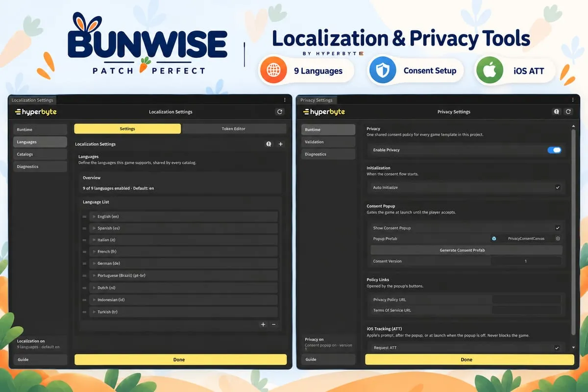Open Diagnostics in Localization sidebar
The image size is (588, 392).
(40, 167)
